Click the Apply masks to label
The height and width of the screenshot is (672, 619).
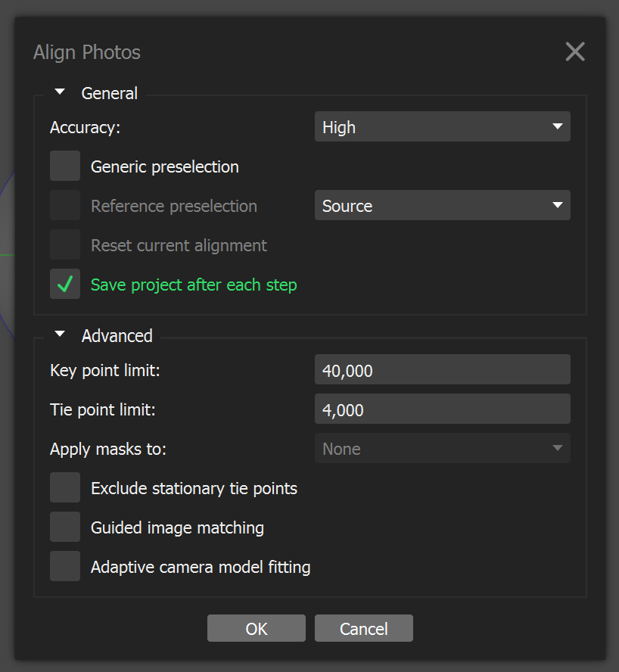click(x=108, y=450)
